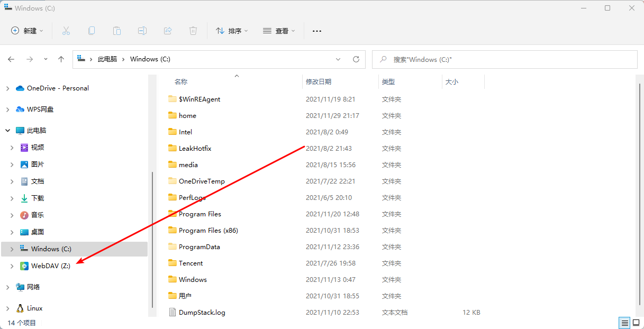This screenshot has height=329, width=644.
Task: Refresh the folder view
Action: click(356, 59)
